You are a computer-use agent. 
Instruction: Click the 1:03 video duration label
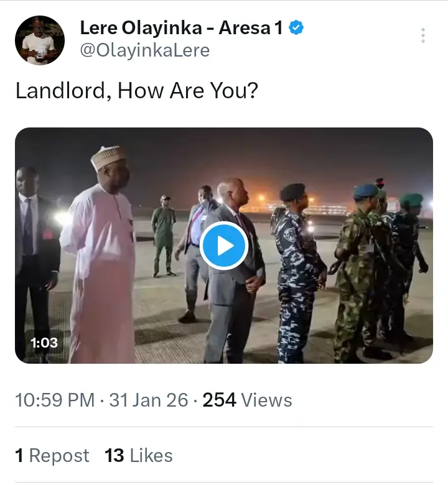click(x=44, y=342)
